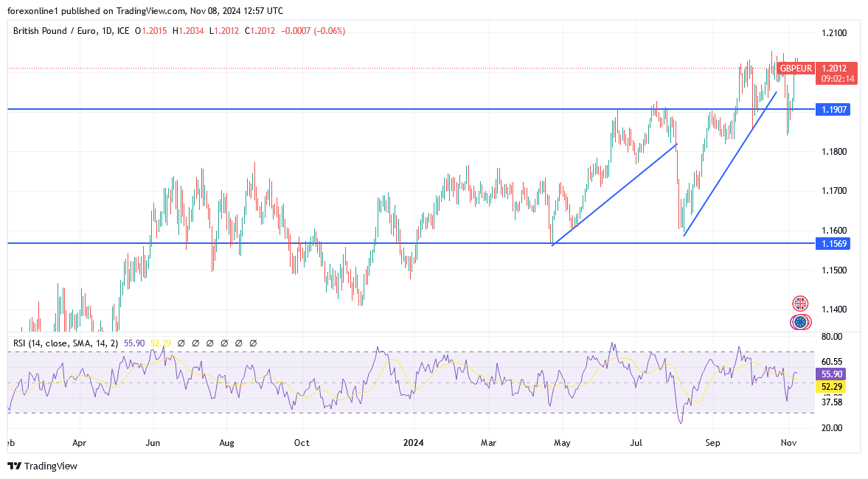868x479 pixels.
Task: Click the Oct label on time axis
Action: pyautogui.click(x=301, y=443)
